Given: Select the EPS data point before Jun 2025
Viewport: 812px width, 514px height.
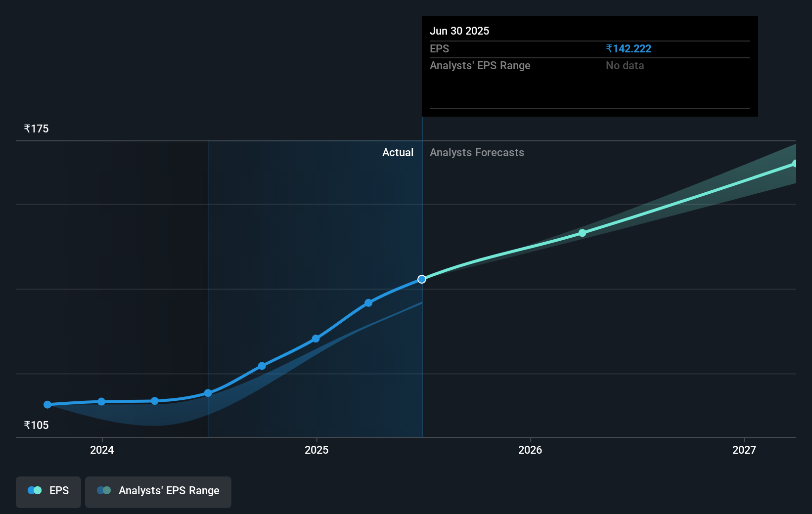Looking at the screenshot, I should [x=368, y=302].
